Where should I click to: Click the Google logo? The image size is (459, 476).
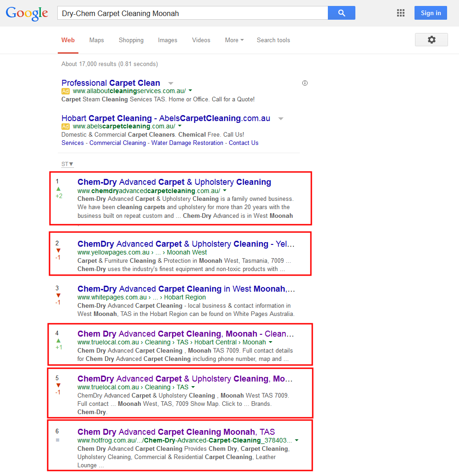27,13
